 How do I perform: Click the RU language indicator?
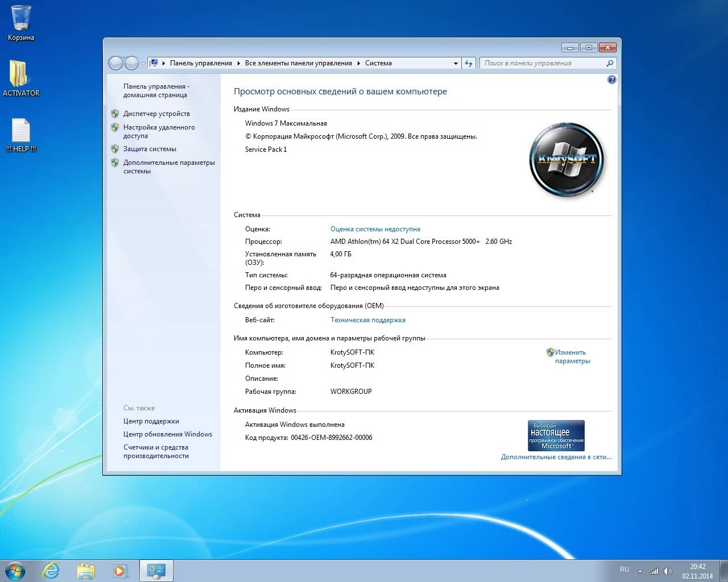[624, 569]
